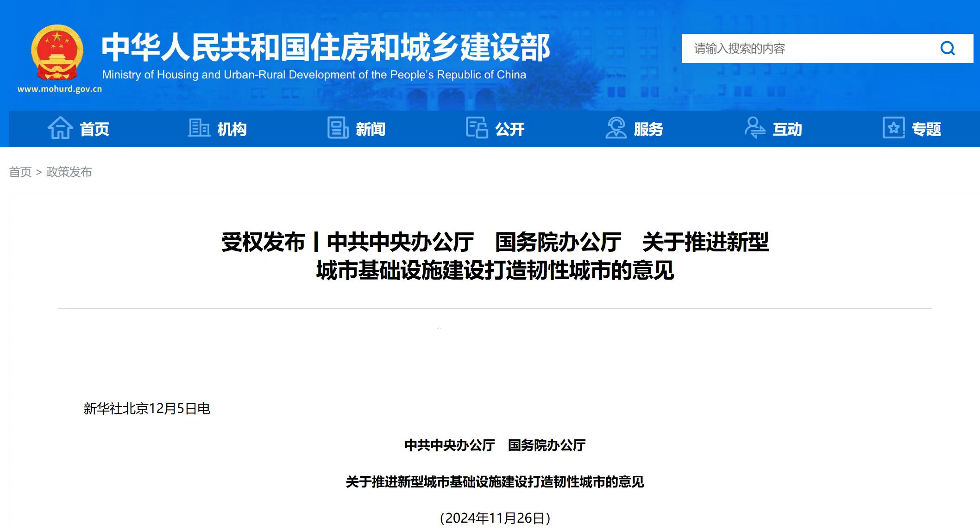Click the newspaper icon beside 新闻
Image resolution: width=980 pixels, height=531 pixels.
[x=338, y=128]
